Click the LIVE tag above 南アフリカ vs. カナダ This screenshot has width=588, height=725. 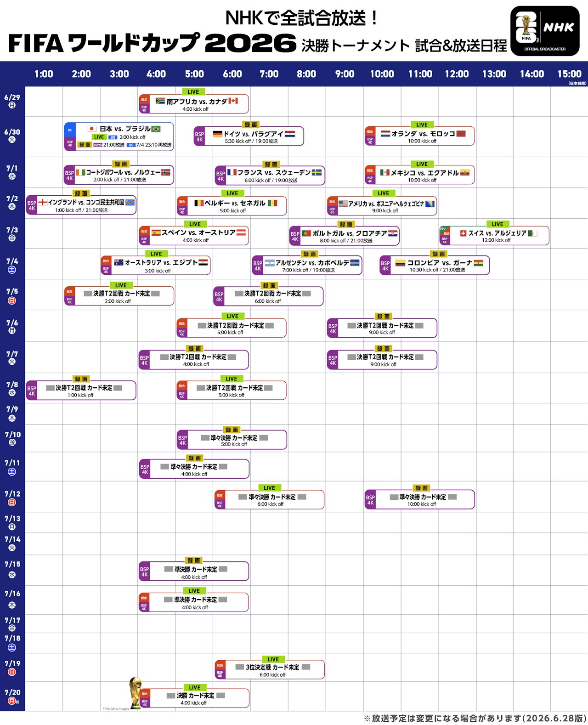pyautogui.click(x=193, y=92)
